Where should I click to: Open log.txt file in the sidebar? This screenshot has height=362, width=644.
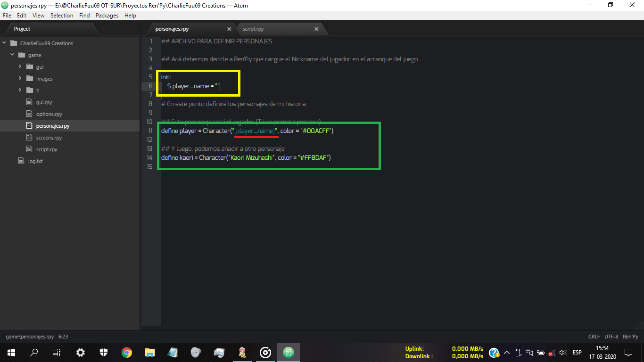tap(35, 161)
